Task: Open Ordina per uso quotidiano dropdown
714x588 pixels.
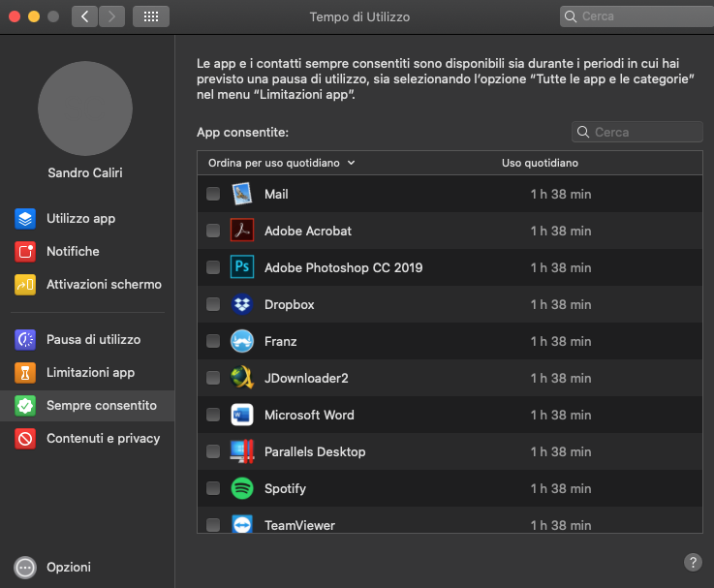Action: coord(281,163)
